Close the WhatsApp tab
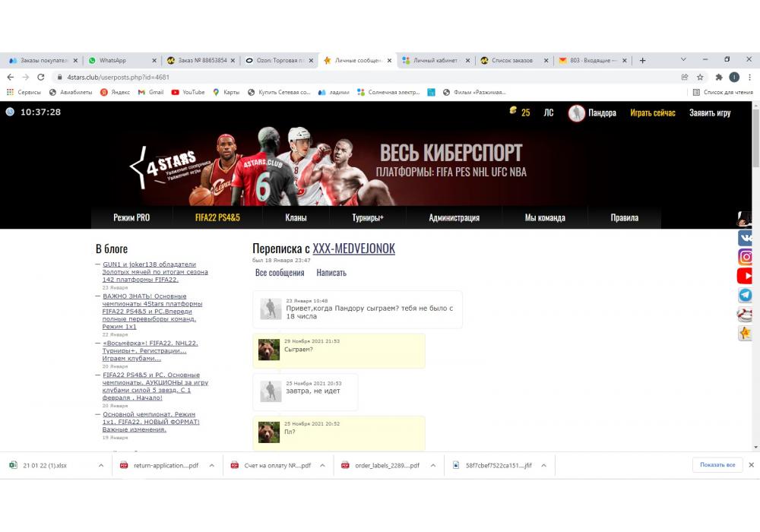760x532 pixels. click(154, 61)
